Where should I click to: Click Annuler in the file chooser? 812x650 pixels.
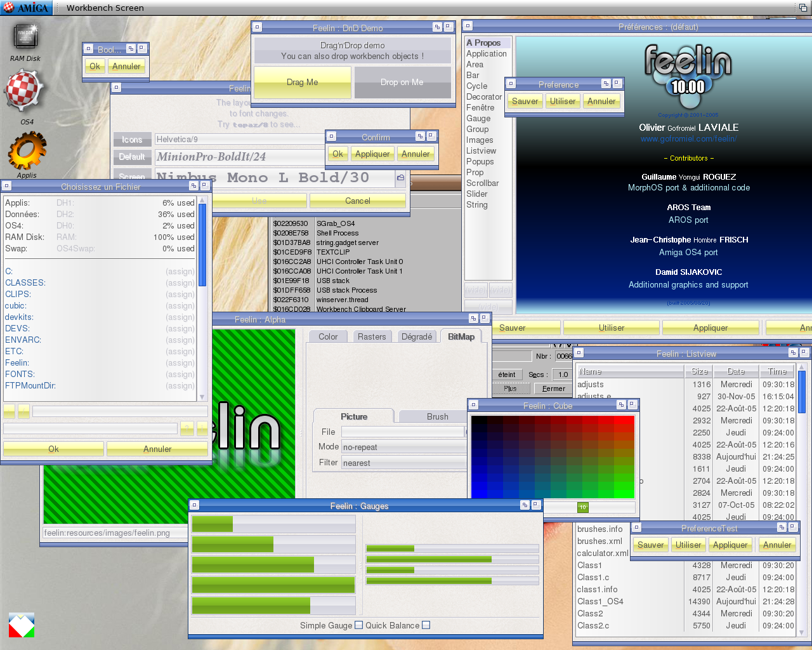[x=157, y=449]
